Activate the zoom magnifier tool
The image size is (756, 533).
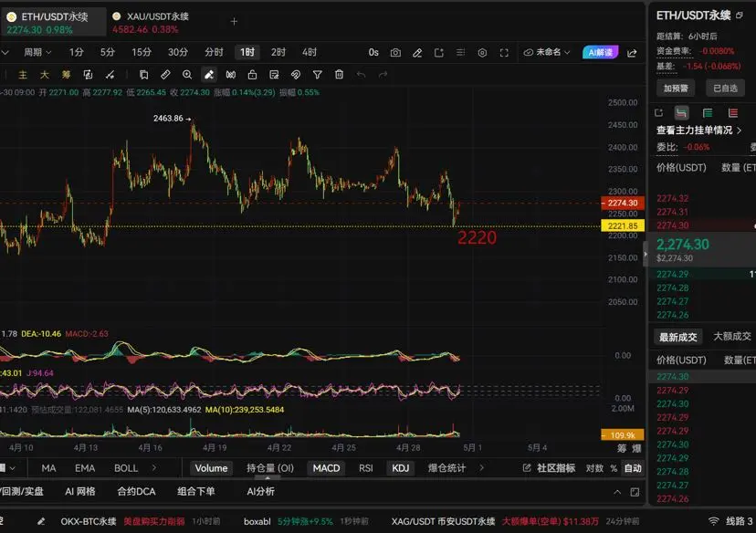pos(187,74)
